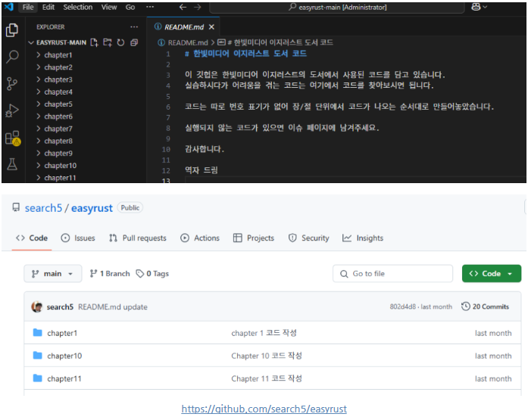Click New Folder icon in EASYRUST-MAIN header
The height and width of the screenshot is (420, 528).
point(108,42)
